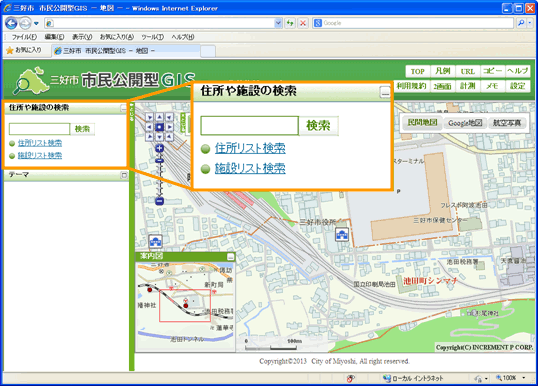
Task: Click the Stop loading red X icon
Action: [x=303, y=23]
